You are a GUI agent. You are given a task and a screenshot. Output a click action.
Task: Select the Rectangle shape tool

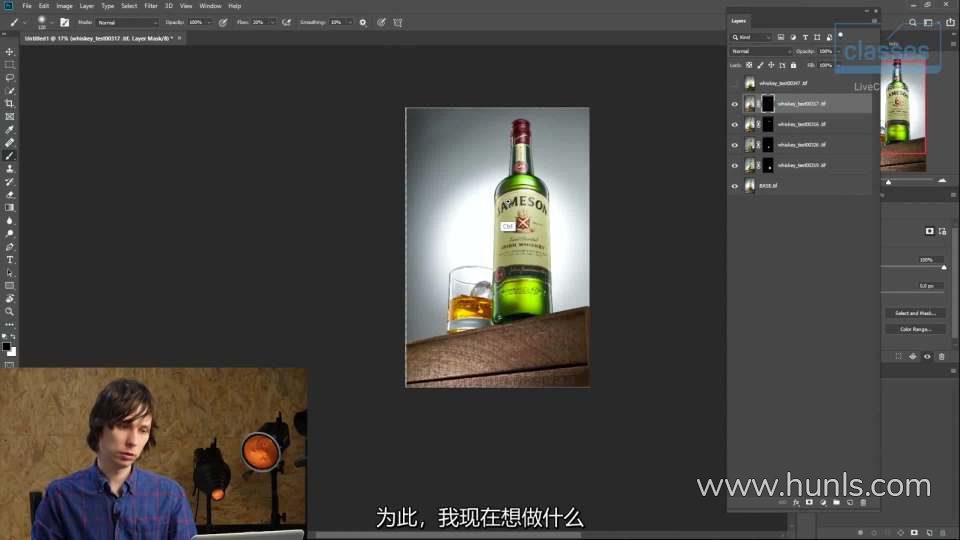9,285
